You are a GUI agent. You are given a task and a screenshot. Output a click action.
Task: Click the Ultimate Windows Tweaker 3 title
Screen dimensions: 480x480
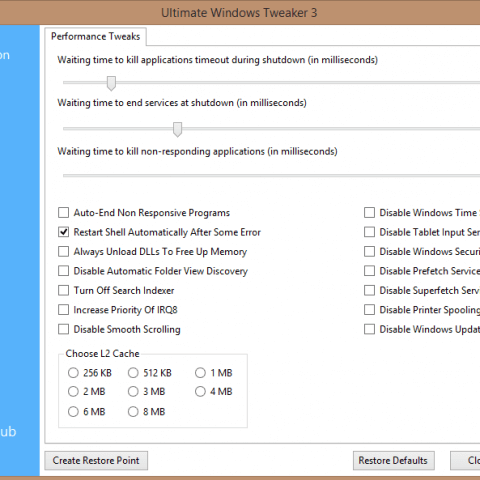point(239,13)
